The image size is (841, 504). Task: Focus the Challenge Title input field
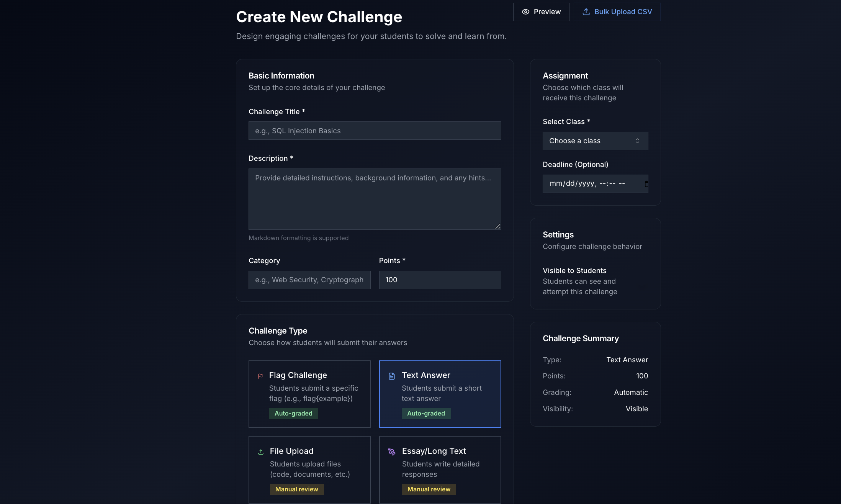375,131
